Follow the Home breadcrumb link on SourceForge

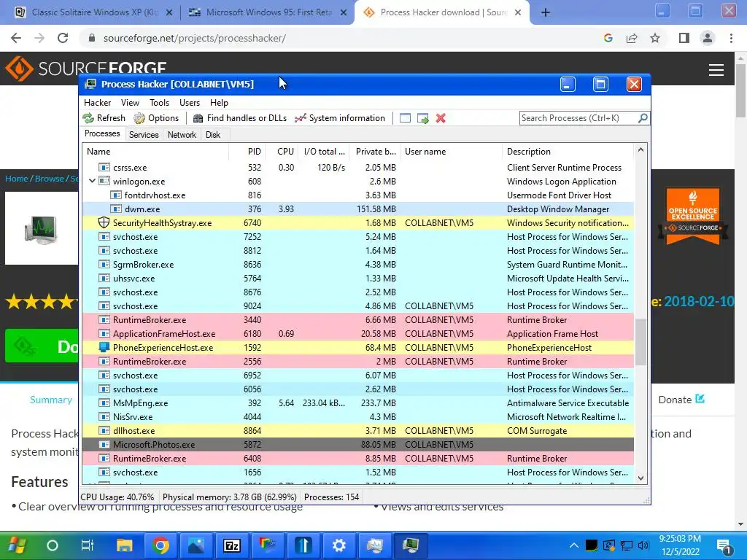17,179
